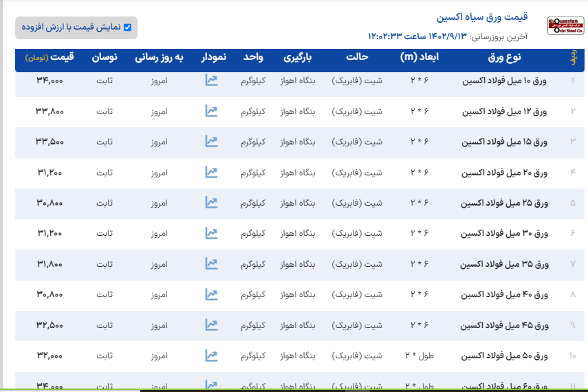Open ورق 10 میل فولاد اکسین link

pos(505,81)
